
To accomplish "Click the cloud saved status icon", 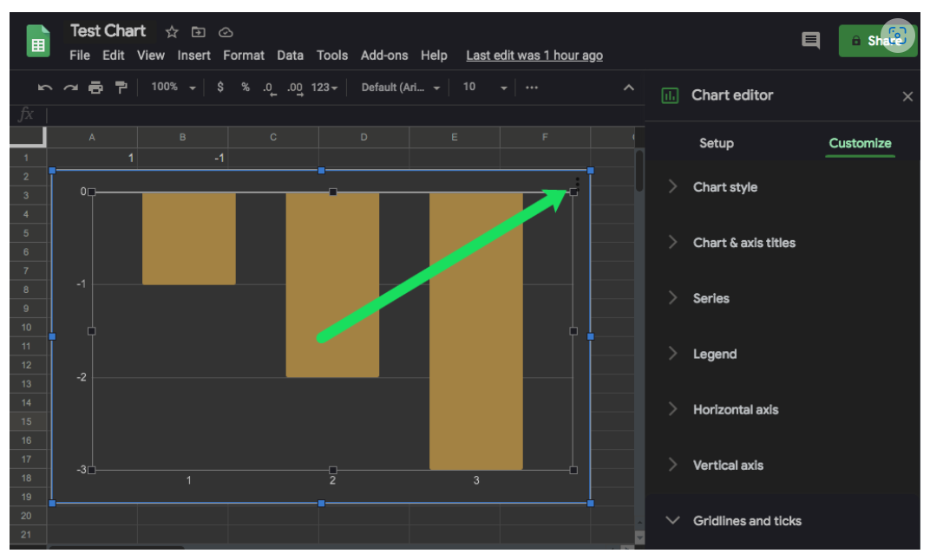I will [225, 32].
